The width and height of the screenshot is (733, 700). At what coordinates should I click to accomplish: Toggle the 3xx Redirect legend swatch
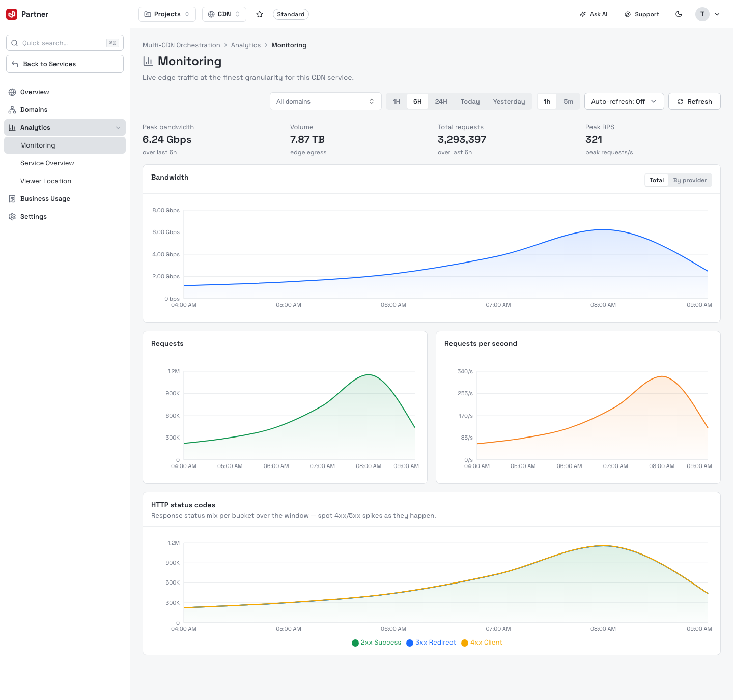coord(410,643)
